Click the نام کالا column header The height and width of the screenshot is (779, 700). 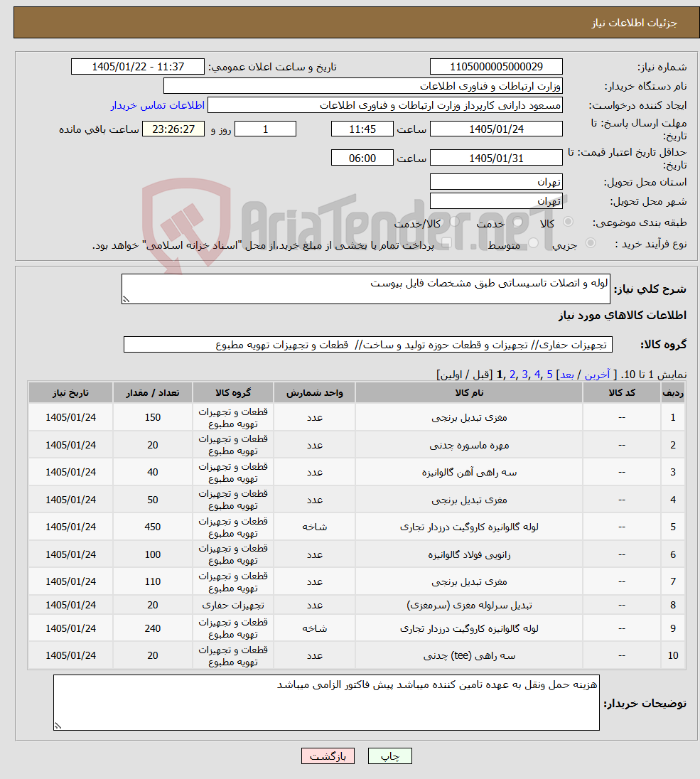[x=469, y=392]
